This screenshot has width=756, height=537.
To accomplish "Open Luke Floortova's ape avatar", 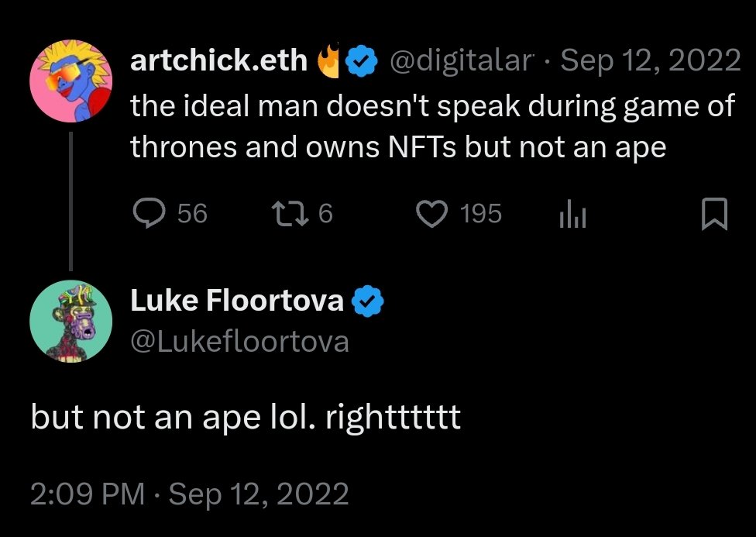I will 70,322.
